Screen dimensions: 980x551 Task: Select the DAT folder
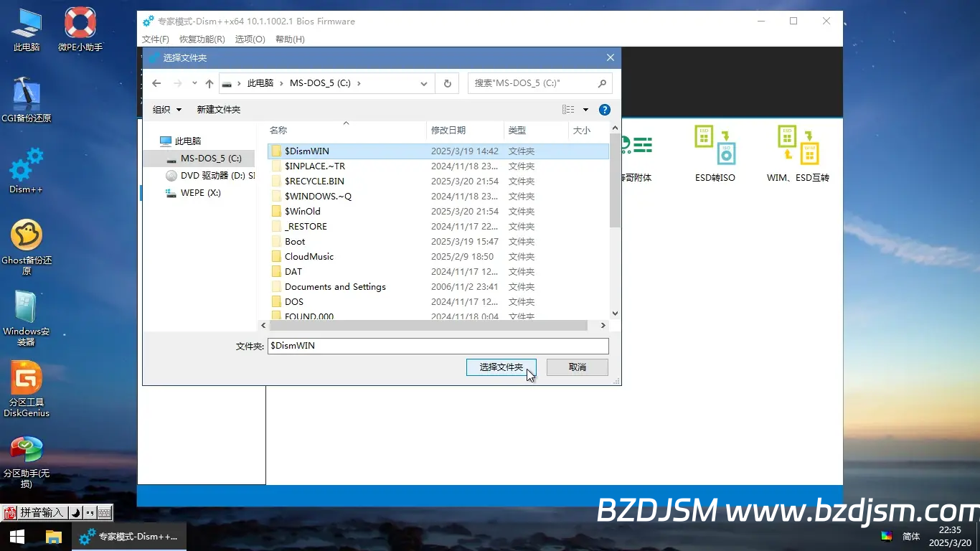coord(438,272)
